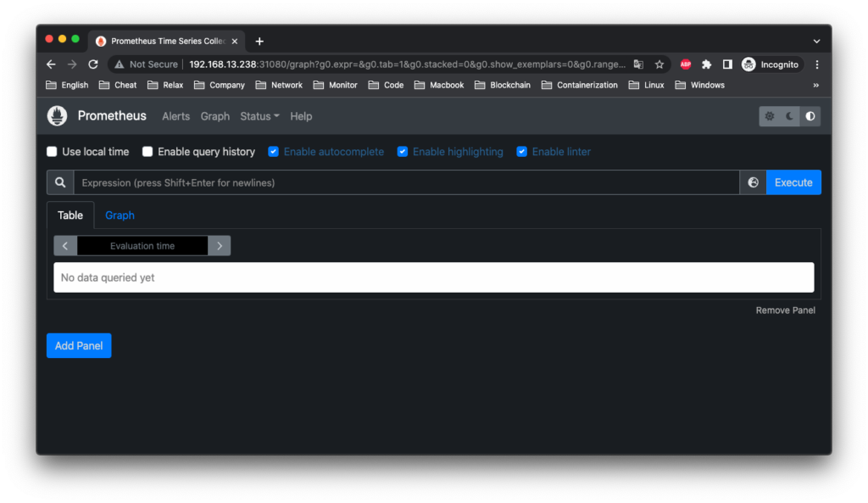Screen dimensions: 868x503
Task: Execute the query
Action: point(793,182)
